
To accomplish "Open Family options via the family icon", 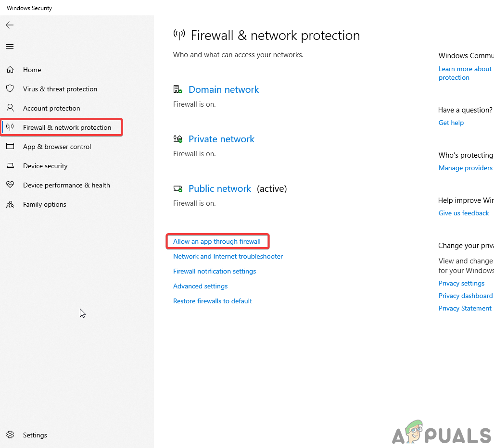I will point(10,204).
